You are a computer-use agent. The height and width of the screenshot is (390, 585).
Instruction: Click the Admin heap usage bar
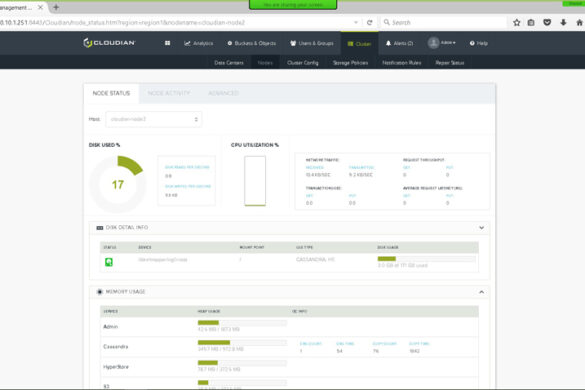pos(242,323)
